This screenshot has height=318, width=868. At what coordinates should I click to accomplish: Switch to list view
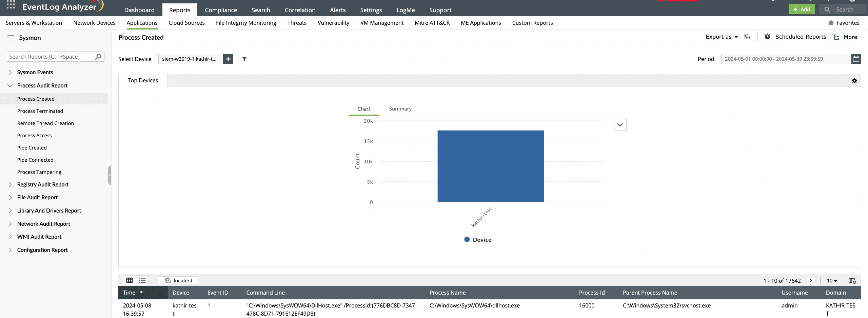pyautogui.click(x=142, y=280)
